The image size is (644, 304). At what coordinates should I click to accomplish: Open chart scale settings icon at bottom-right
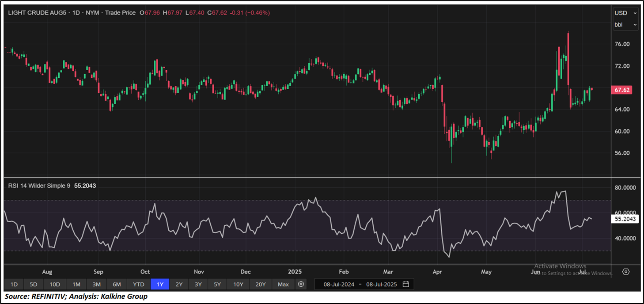626,271
